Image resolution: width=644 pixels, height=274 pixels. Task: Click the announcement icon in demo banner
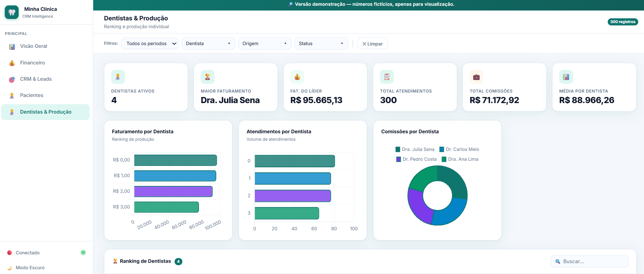click(290, 4)
